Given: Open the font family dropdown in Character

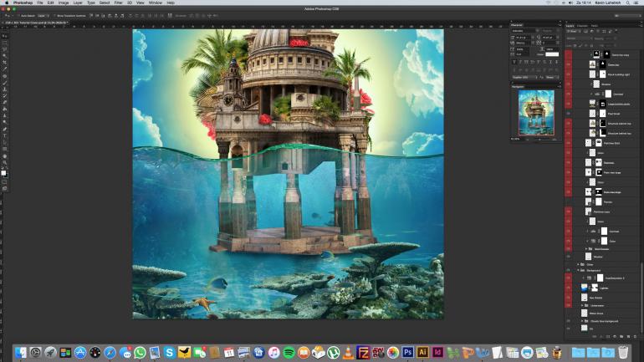Looking at the screenshot, I should click(x=525, y=31).
